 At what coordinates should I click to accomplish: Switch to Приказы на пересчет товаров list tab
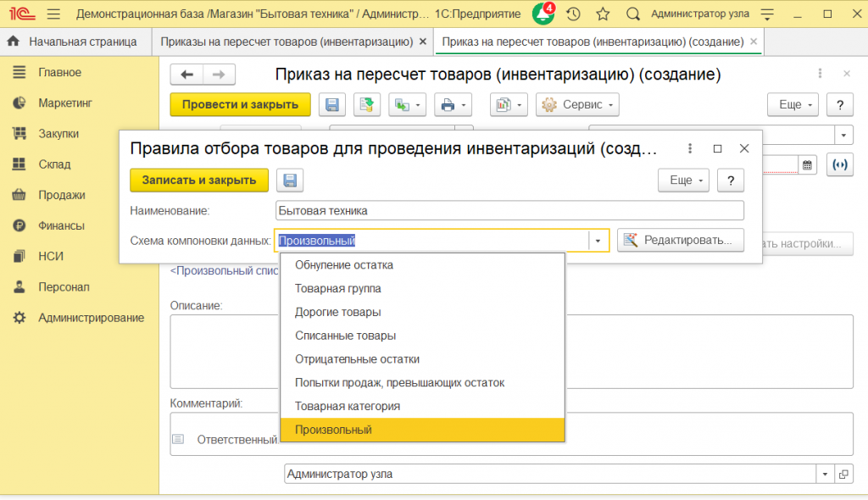[x=287, y=42]
